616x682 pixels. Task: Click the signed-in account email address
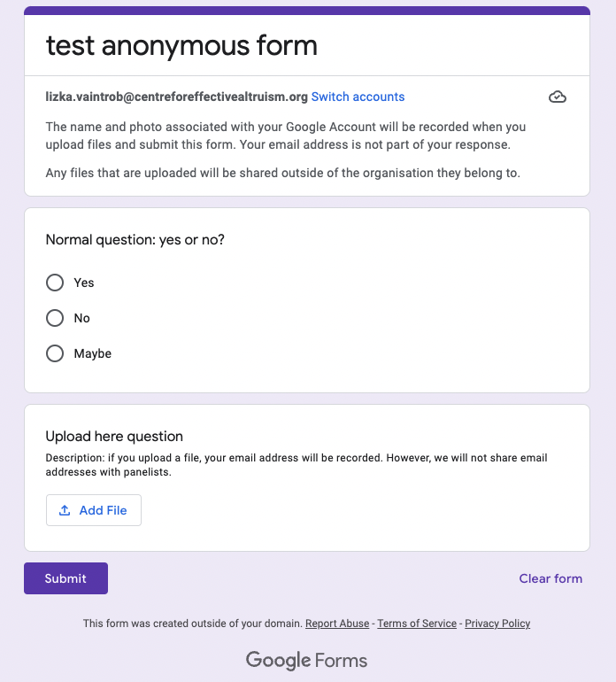click(176, 97)
